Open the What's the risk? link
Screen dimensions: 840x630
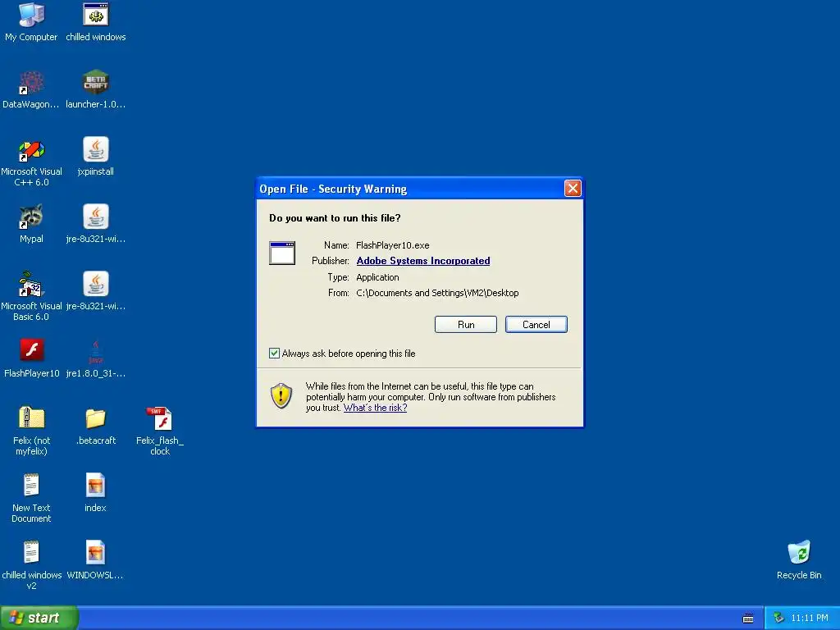click(x=375, y=408)
